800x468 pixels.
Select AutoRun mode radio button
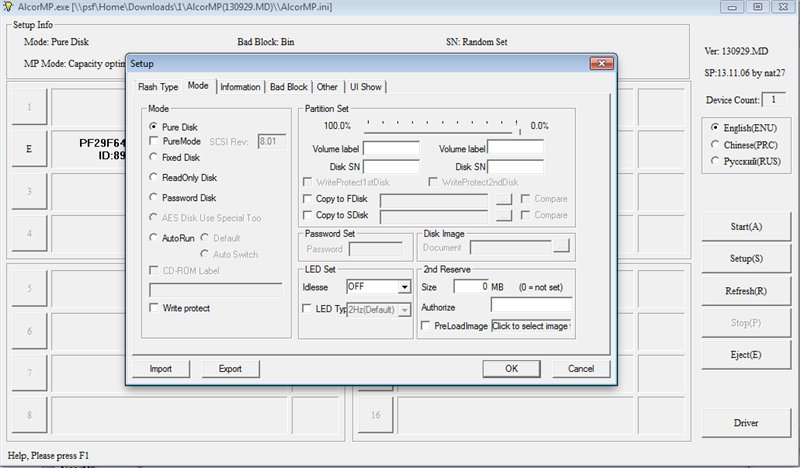tap(153, 237)
